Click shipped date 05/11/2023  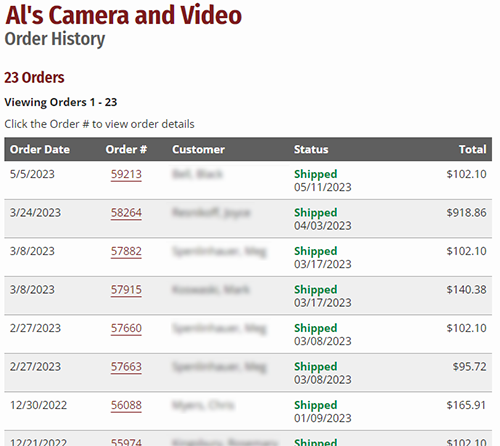pyautogui.click(x=323, y=187)
